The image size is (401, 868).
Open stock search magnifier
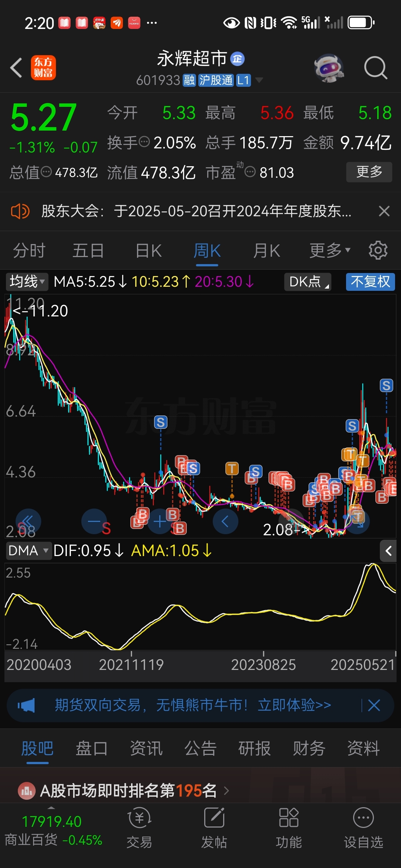click(x=375, y=68)
